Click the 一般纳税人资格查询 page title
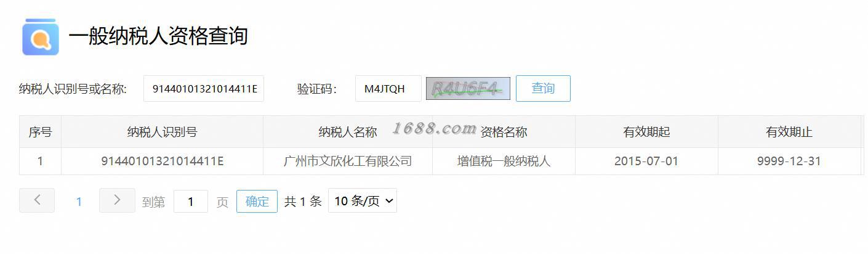Screen dimensions: 868x254 (158, 36)
